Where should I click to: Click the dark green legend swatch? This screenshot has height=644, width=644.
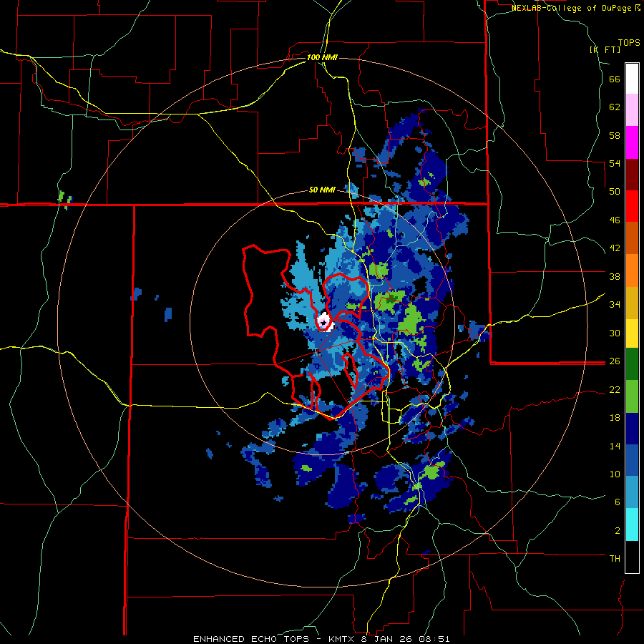(632, 364)
